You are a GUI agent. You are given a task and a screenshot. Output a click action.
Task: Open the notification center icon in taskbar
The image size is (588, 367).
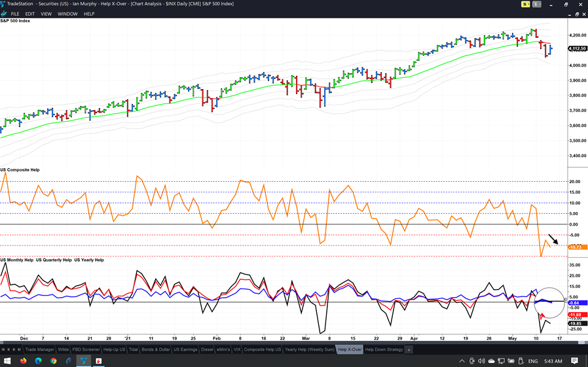pyautogui.click(x=574, y=361)
